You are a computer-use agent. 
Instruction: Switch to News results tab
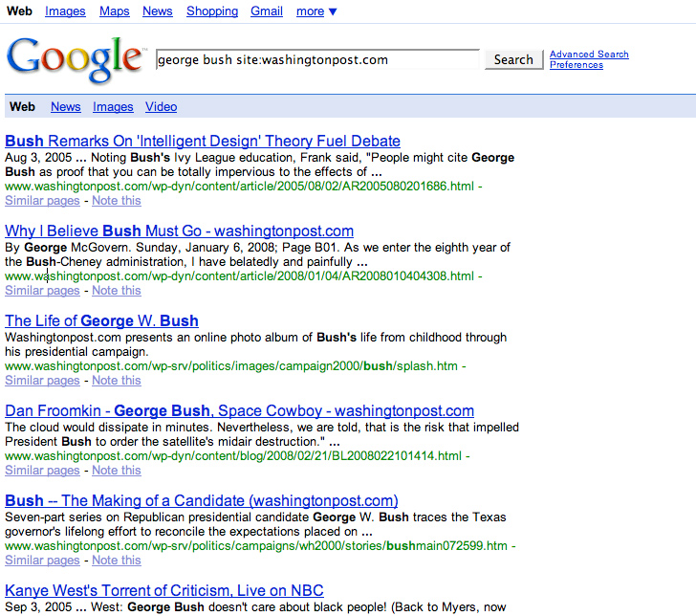click(66, 106)
